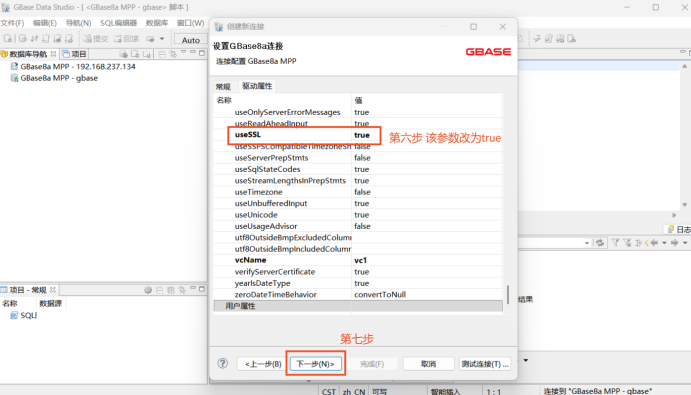Click the vcName value vc1
Screen dimensions: 691x395
click(x=360, y=260)
